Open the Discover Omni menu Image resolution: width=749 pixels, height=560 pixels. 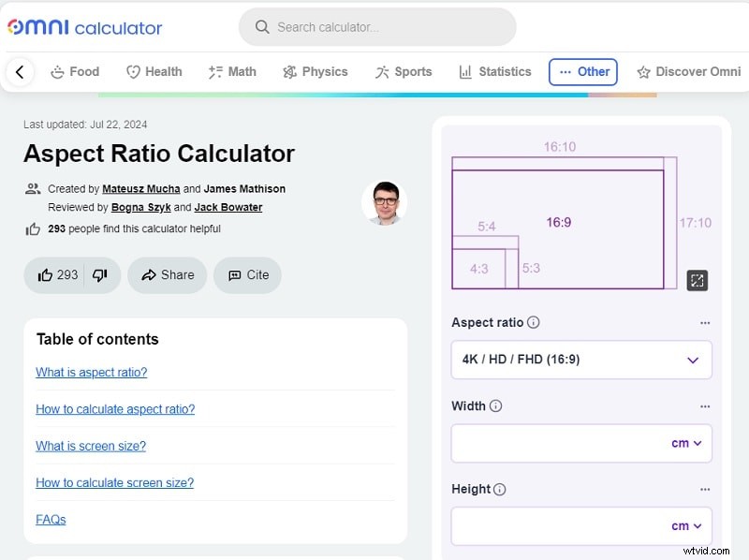(688, 72)
